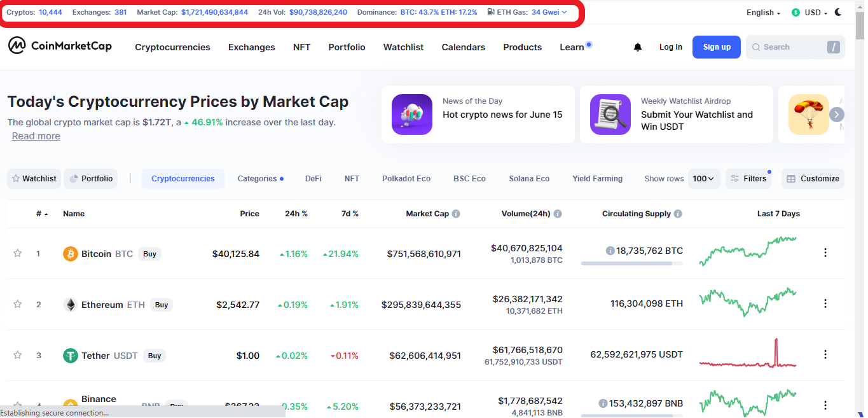This screenshot has width=868, height=418.
Task: Select the Yield Farming tab
Action: click(598, 179)
